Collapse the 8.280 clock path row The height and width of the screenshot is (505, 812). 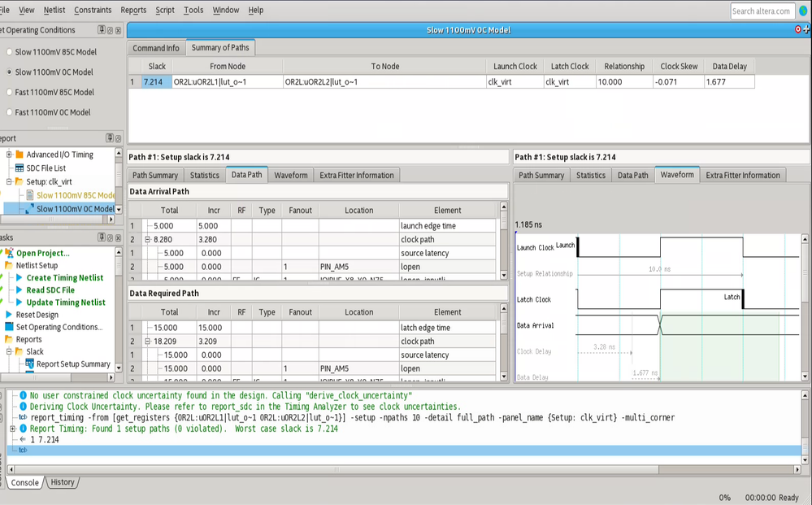(148, 240)
